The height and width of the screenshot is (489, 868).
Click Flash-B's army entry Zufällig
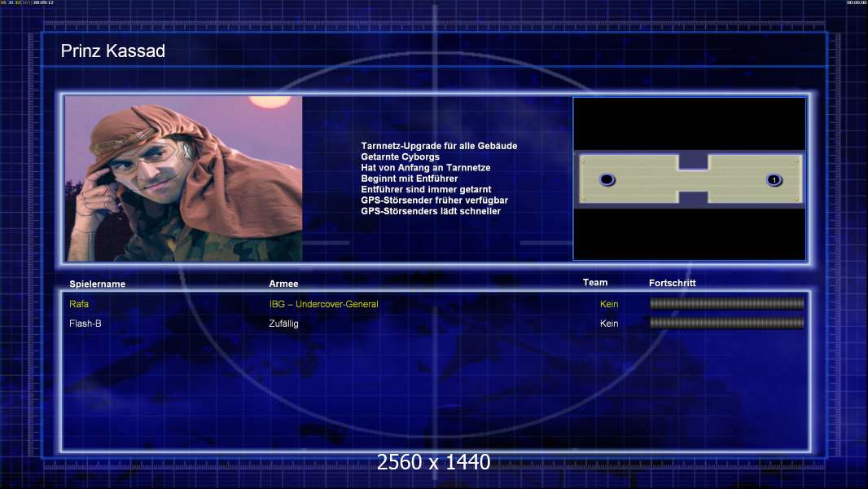[283, 324]
